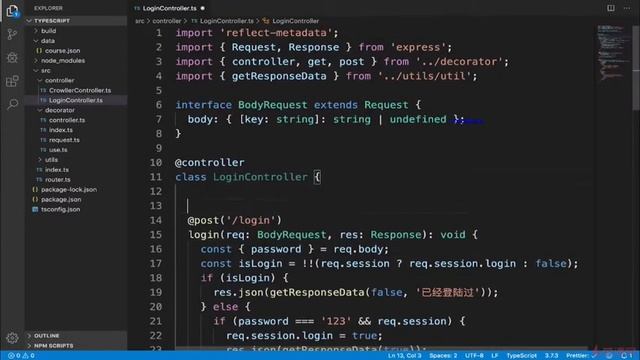Click the EXPLORER panel title

tap(48, 8)
